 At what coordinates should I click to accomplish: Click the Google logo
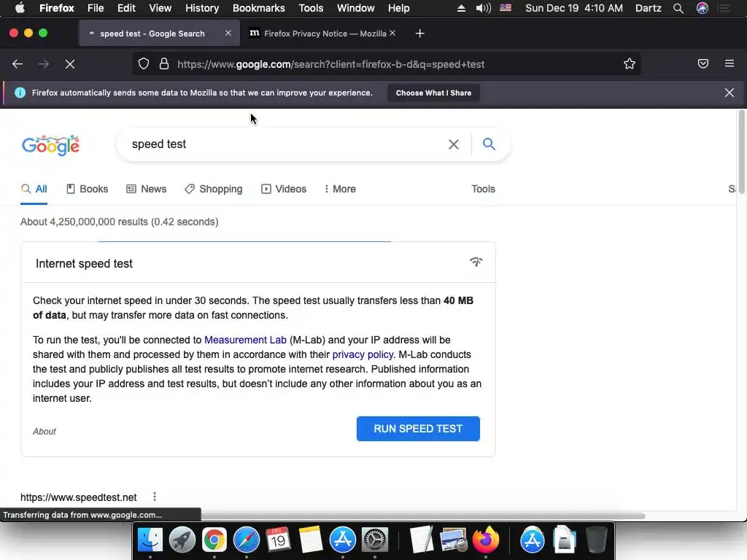51,145
